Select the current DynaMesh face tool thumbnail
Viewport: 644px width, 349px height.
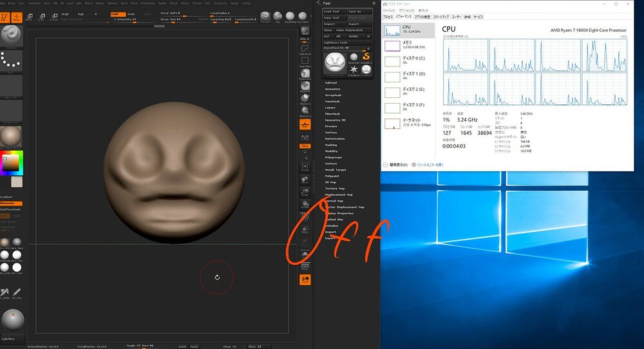335,64
